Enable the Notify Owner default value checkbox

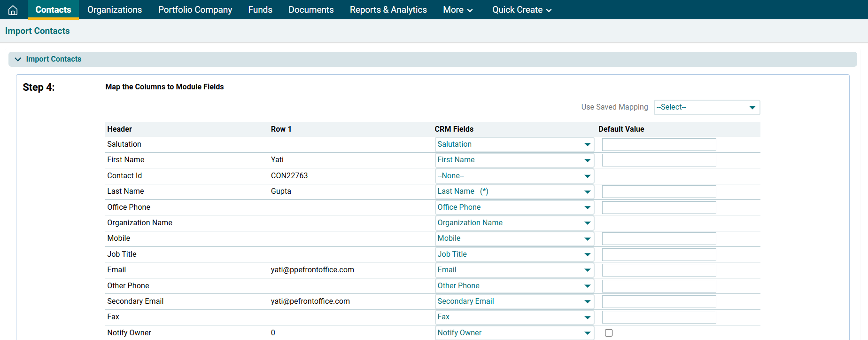[x=609, y=333]
